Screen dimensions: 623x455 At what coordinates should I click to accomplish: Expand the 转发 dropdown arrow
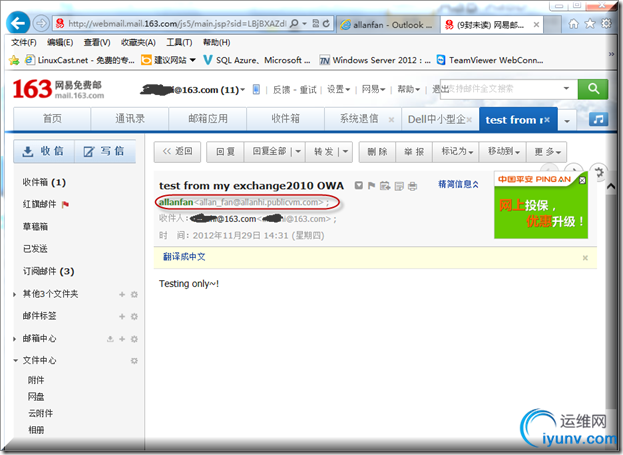pyautogui.click(x=345, y=151)
